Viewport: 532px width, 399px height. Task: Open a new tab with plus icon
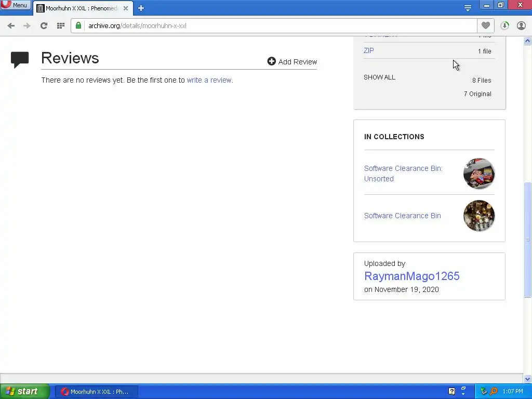pos(141,8)
